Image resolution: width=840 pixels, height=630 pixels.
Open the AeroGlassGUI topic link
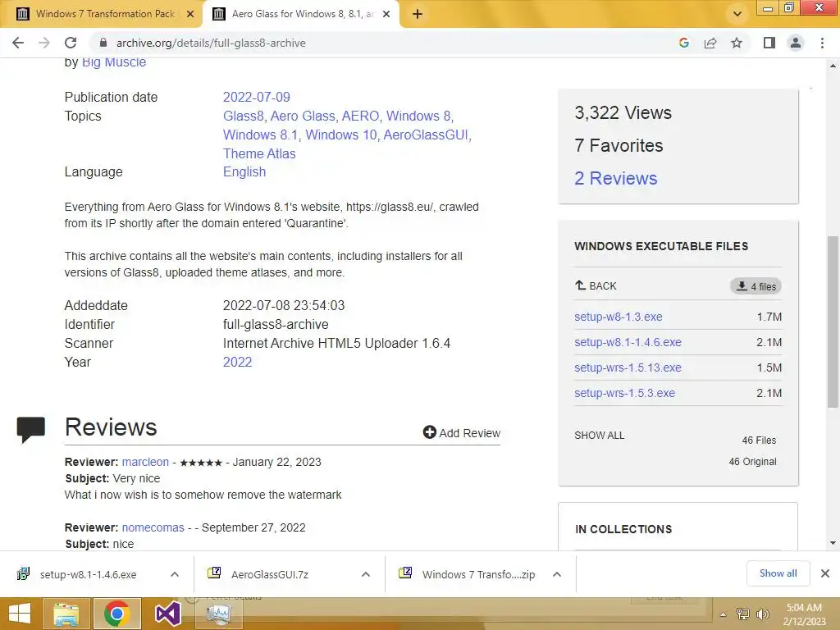coord(426,135)
